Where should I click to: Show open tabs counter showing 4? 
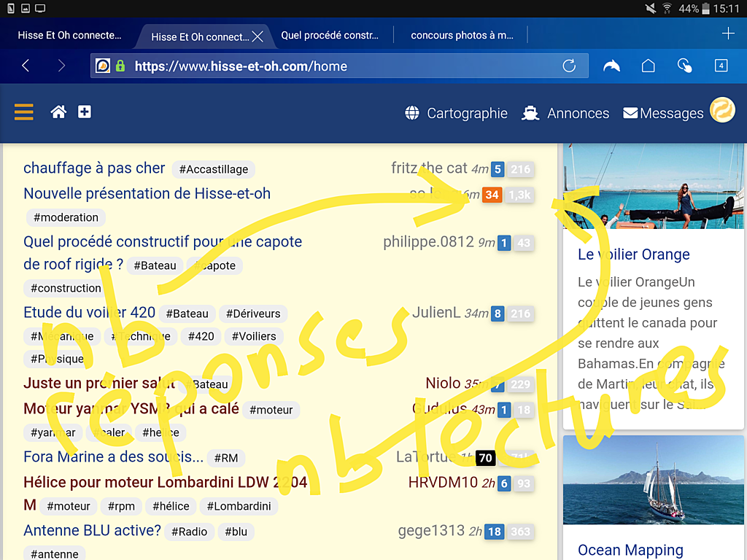[721, 66]
